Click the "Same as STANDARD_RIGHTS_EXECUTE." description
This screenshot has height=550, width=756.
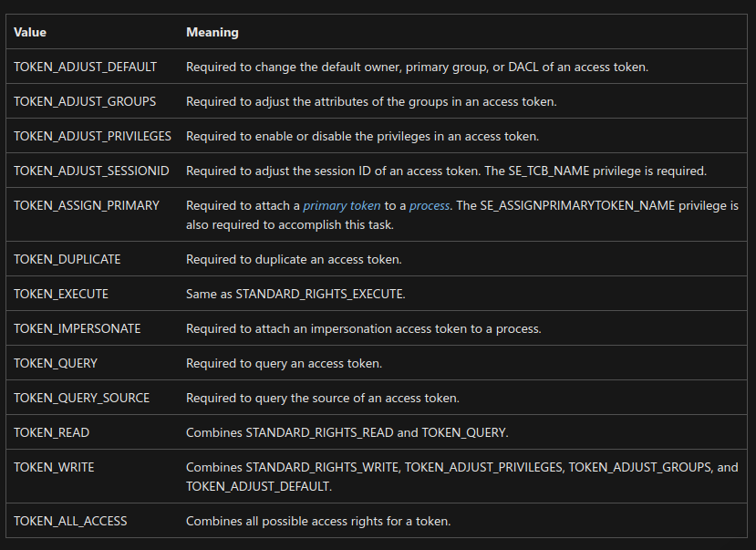coord(295,294)
